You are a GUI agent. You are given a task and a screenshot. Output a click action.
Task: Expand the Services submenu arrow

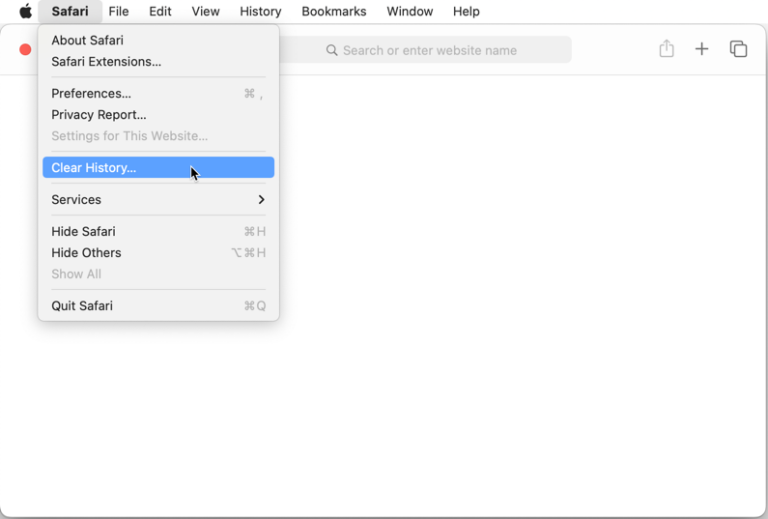261,200
